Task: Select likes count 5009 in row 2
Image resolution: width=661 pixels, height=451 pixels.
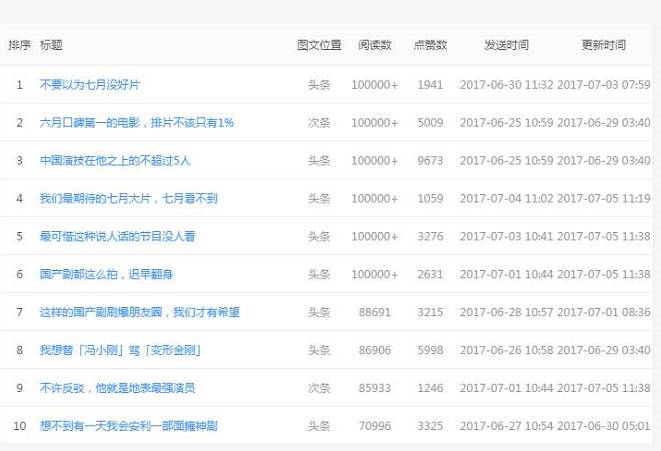Action: point(430,123)
